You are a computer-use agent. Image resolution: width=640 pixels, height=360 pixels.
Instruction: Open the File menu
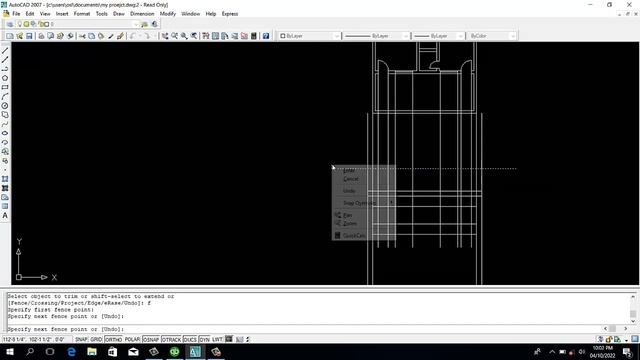(x=16, y=14)
